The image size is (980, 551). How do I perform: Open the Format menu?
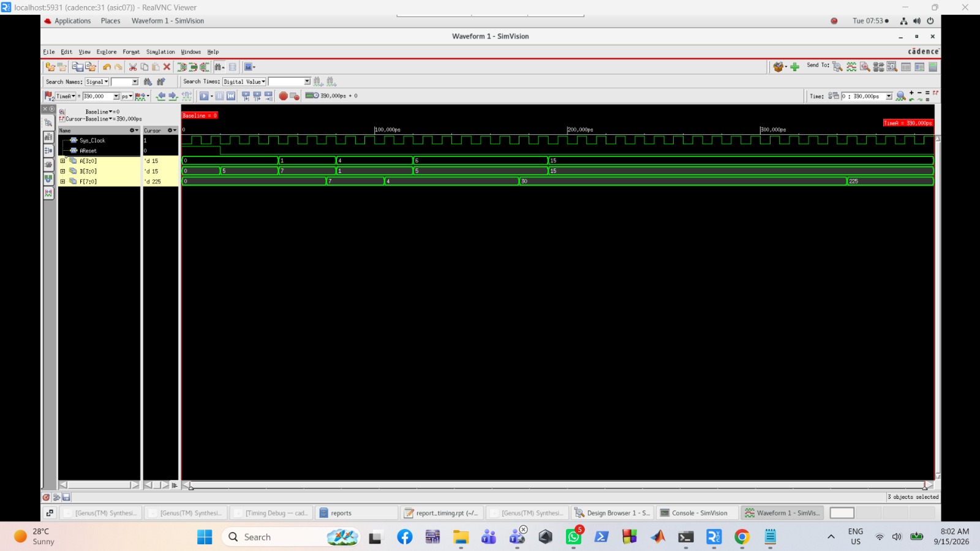[x=131, y=52]
